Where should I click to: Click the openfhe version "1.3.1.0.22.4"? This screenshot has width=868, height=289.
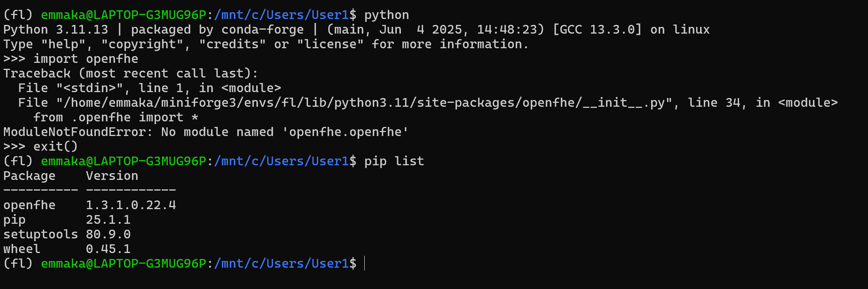(x=131, y=205)
